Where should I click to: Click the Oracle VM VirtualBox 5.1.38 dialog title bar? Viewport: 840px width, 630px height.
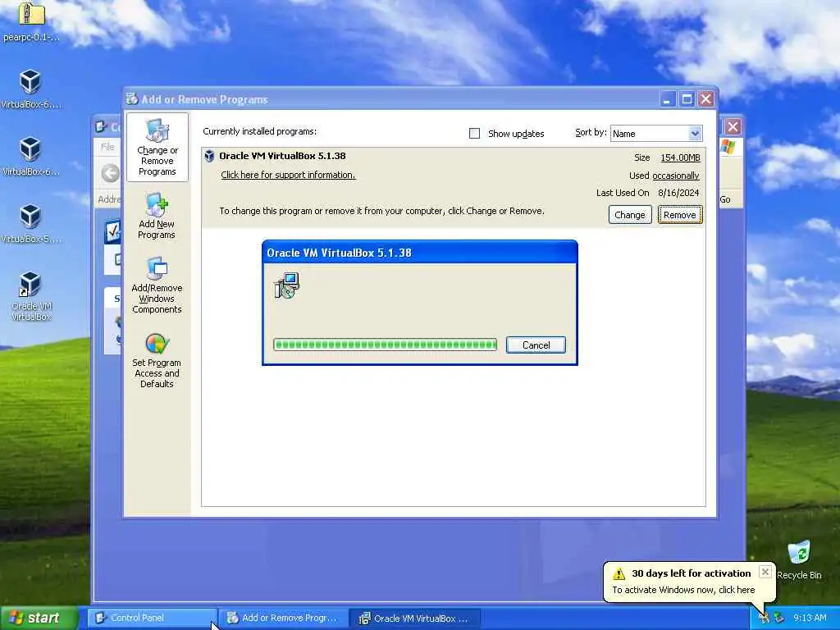coord(419,253)
